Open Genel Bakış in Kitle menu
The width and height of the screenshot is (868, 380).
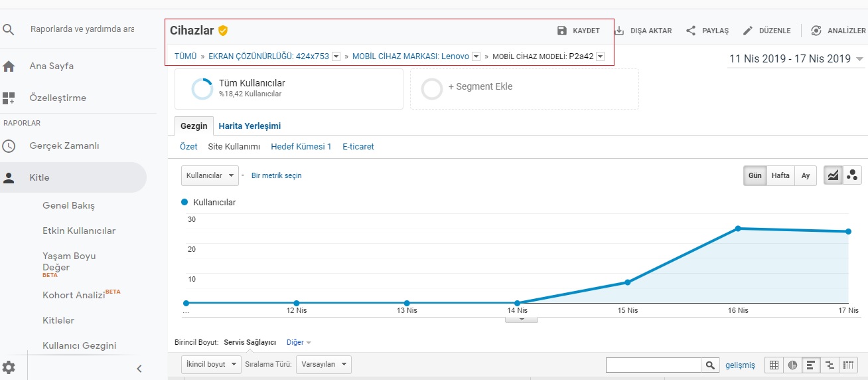[69, 205]
